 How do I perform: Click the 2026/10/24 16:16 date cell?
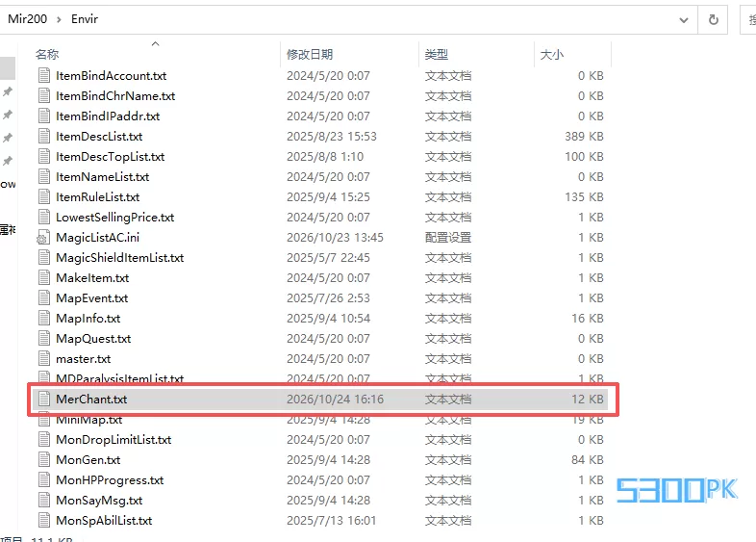pos(335,400)
